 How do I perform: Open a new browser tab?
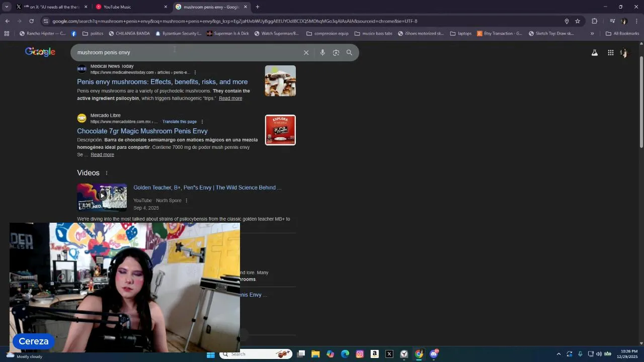coord(257,7)
